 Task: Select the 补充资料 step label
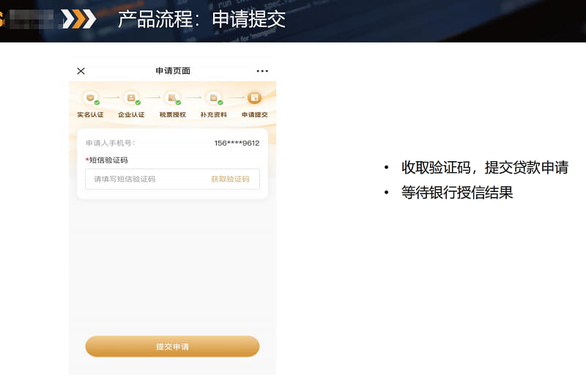pyautogui.click(x=213, y=115)
